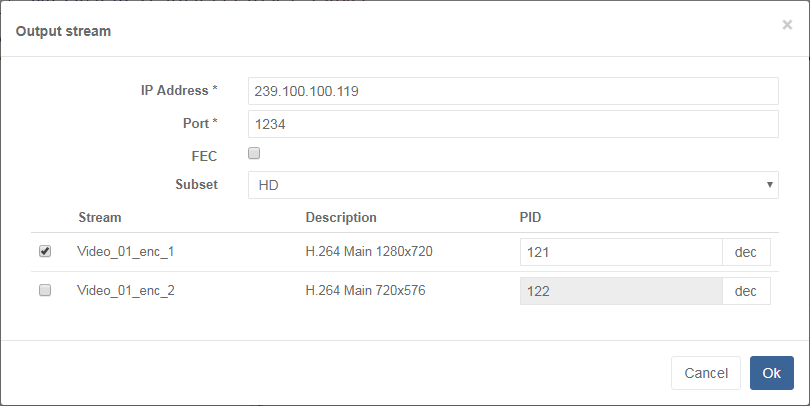Select the Video_01_enc_1 stream name
The height and width of the screenshot is (407, 810).
126,252
